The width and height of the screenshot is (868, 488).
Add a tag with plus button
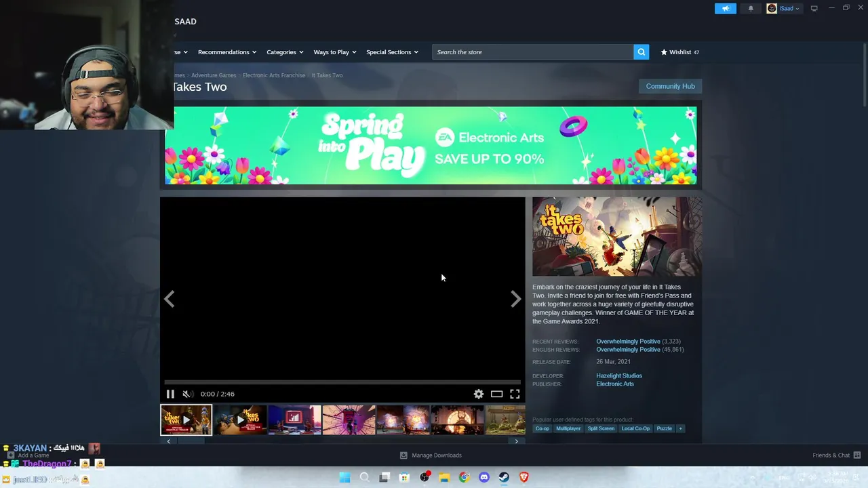click(x=680, y=428)
